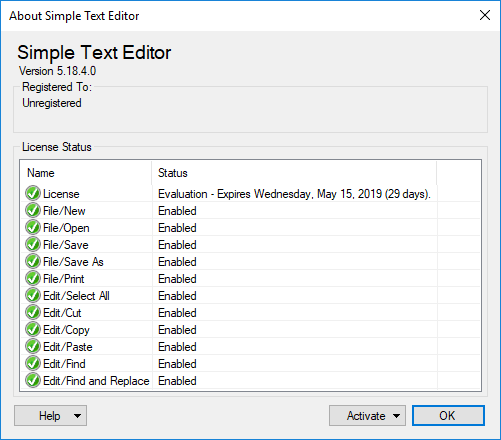Close the About Simple Text Editor dialog
The height and width of the screenshot is (440, 501).
click(485, 15)
